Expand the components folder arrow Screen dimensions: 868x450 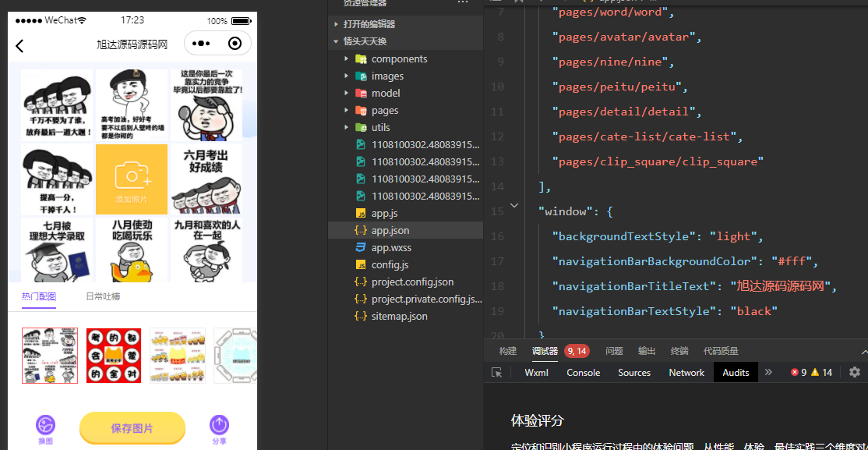coord(347,58)
